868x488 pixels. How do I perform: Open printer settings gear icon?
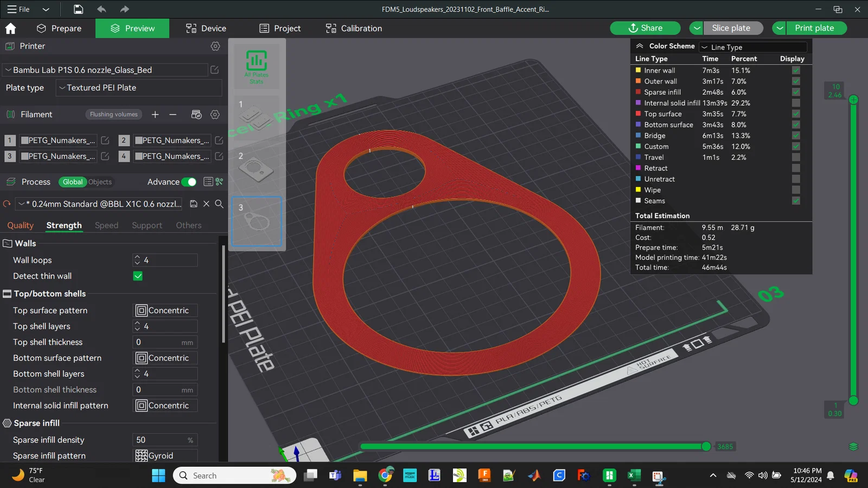(x=215, y=46)
